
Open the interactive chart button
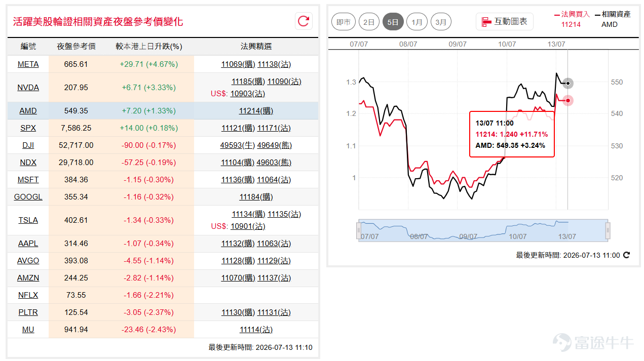[x=505, y=21]
